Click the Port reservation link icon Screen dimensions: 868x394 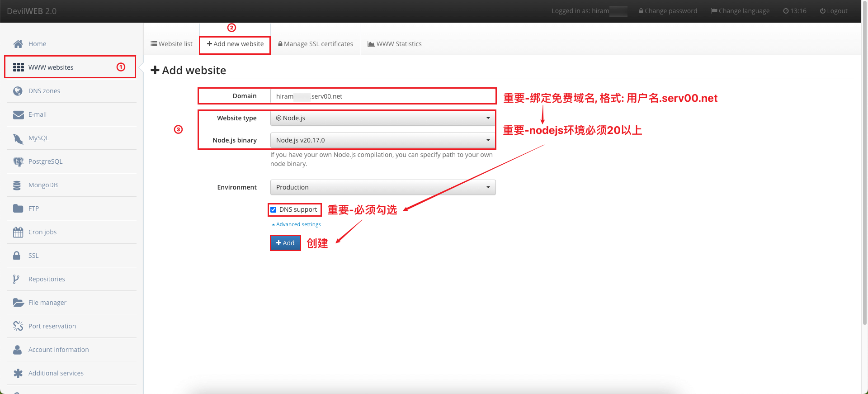(18, 326)
